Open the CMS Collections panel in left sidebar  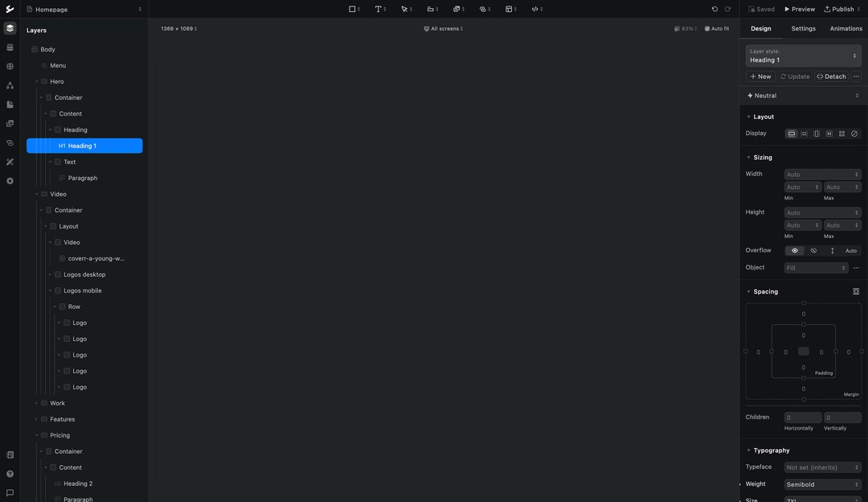[x=9, y=47]
